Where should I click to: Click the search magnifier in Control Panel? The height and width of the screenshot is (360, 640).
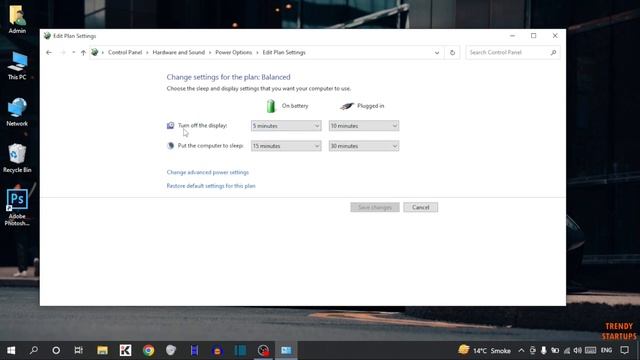553,52
